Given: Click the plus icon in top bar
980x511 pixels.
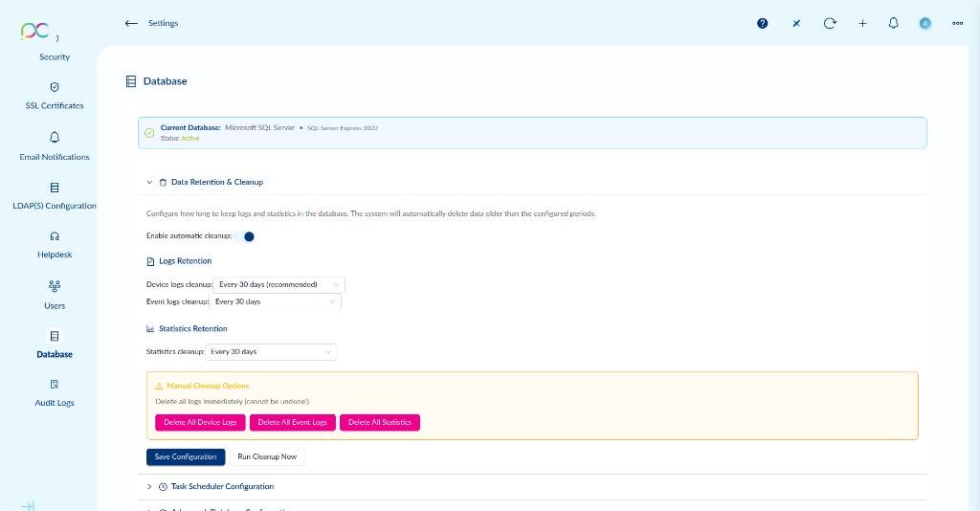Looking at the screenshot, I should click(x=862, y=23).
